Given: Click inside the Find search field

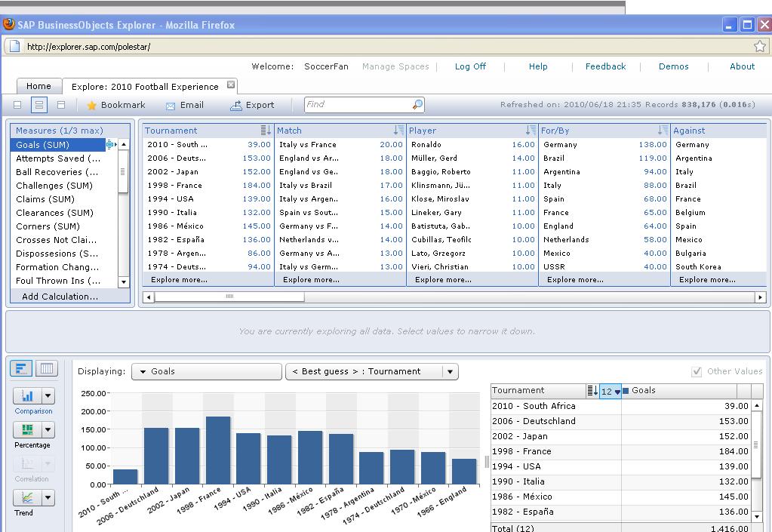Looking at the screenshot, I should pos(358,104).
